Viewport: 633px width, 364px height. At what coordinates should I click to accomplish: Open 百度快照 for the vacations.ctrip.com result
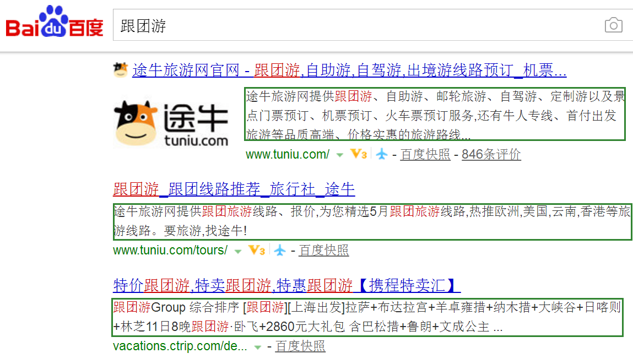pyautogui.click(x=300, y=346)
